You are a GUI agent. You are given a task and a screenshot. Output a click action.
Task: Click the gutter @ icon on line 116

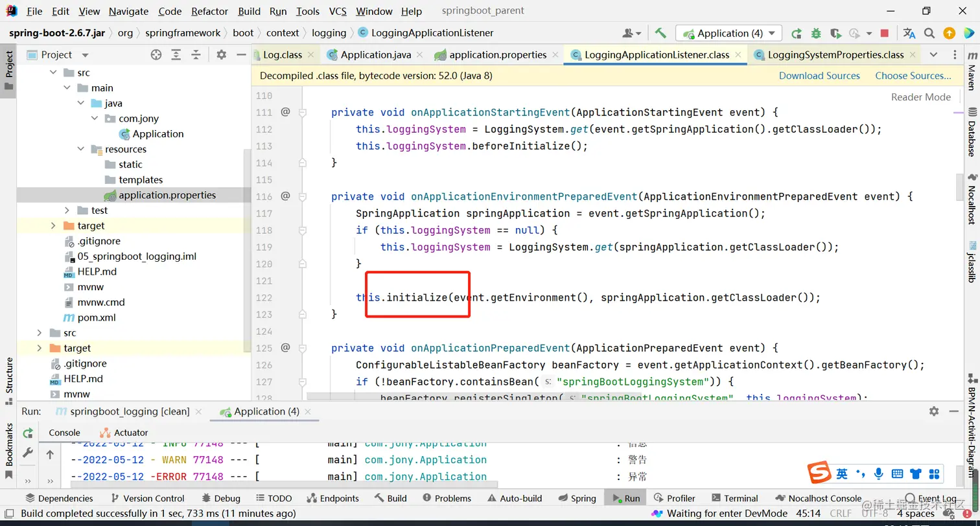[285, 196]
